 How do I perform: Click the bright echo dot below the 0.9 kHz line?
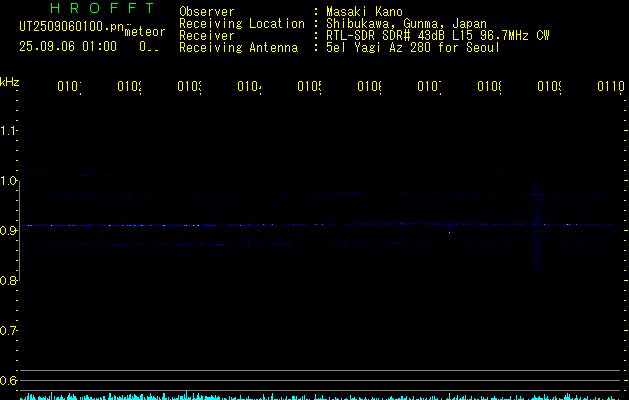click(449, 232)
